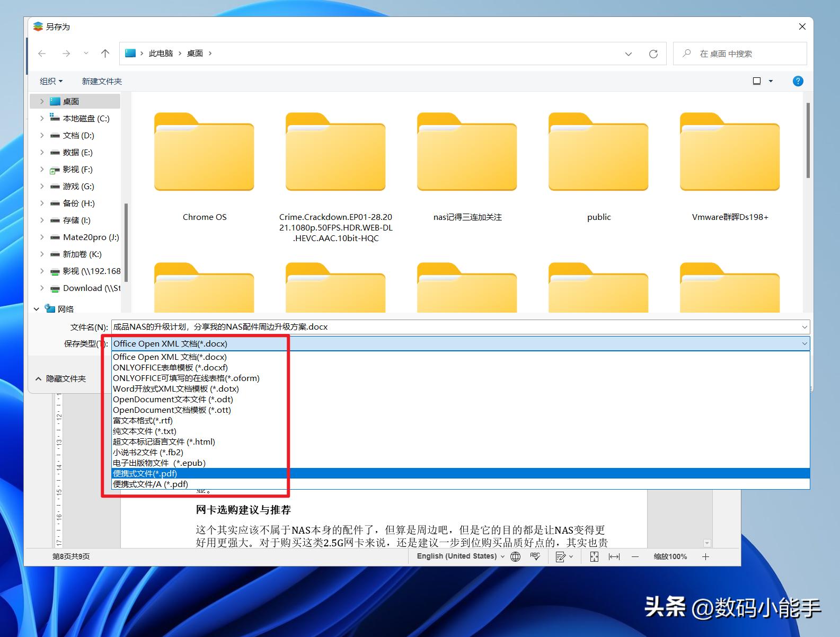Open view options dropdown arrow

pyautogui.click(x=771, y=81)
